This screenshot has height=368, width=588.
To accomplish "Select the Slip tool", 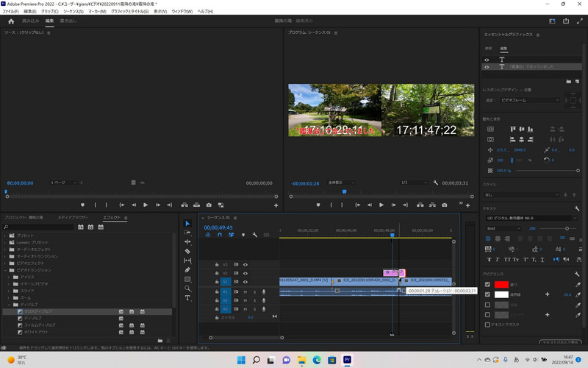I will pyautogui.click(x=187, y=261).
